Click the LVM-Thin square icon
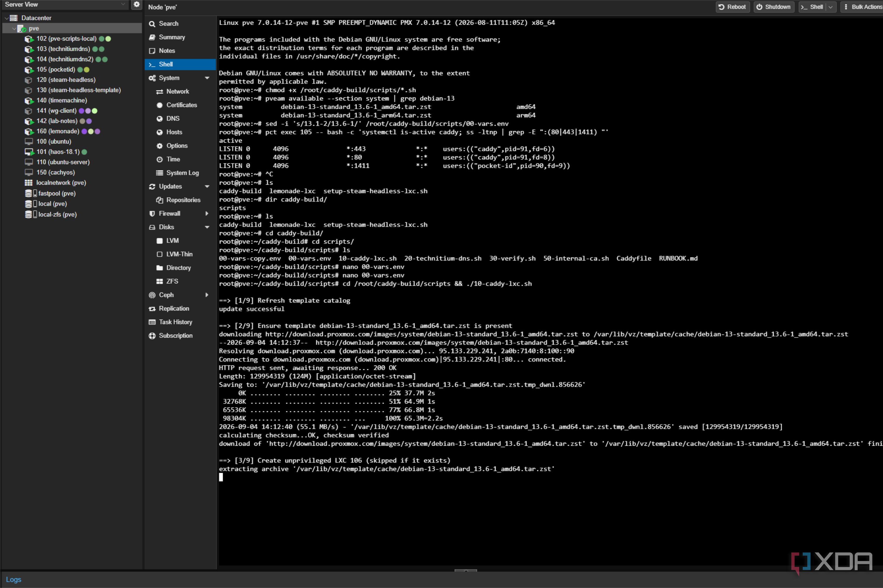The width and height of the screenshot is (883, 588). [x=159, y=254]
